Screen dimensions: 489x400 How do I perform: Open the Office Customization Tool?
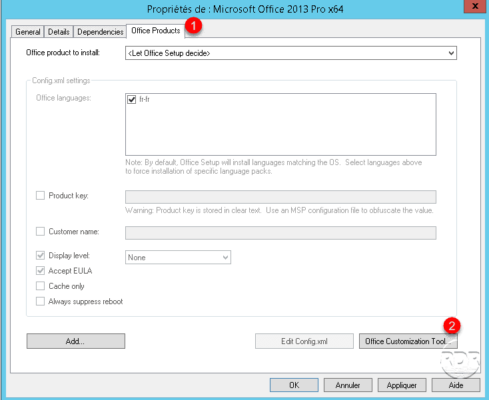408,341
